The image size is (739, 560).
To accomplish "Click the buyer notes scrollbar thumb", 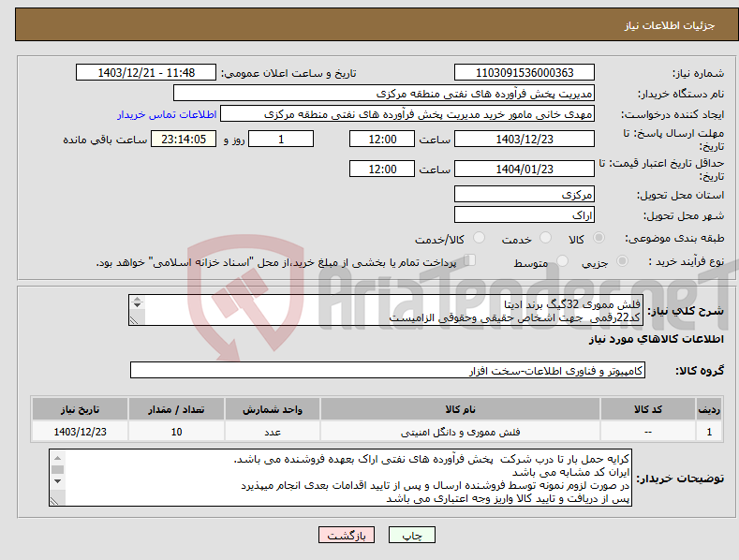I will coord(57,469).
